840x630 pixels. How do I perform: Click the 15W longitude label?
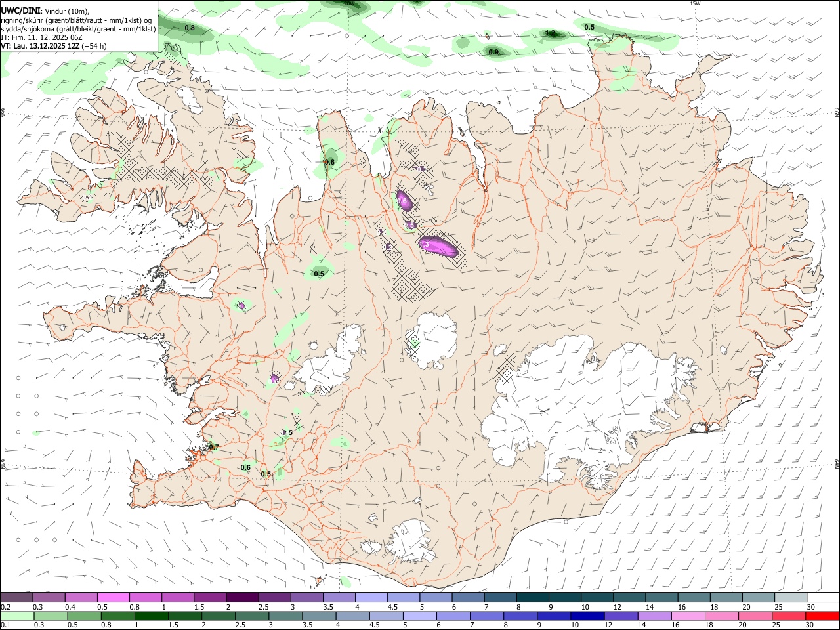coord(695,3)
